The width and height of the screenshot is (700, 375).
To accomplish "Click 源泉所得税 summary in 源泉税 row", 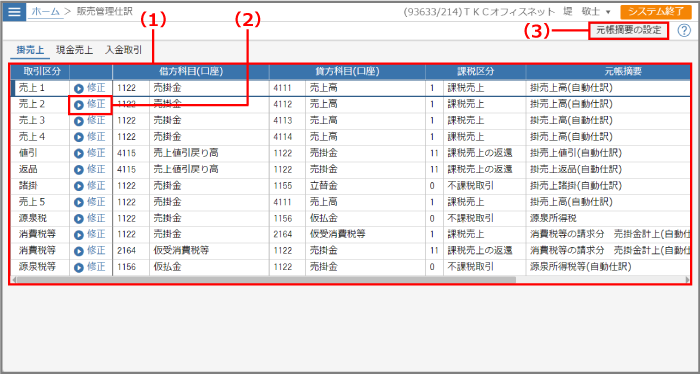I will pyautogui.click(x=553, y=218).
